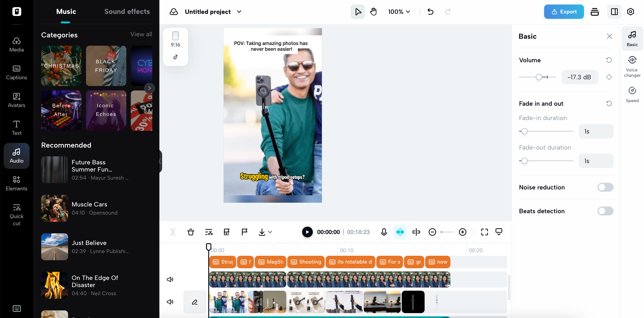Open the Voice changer panel
The width and height of the screenshot is (644, 318).
click(x=632, y=67)
